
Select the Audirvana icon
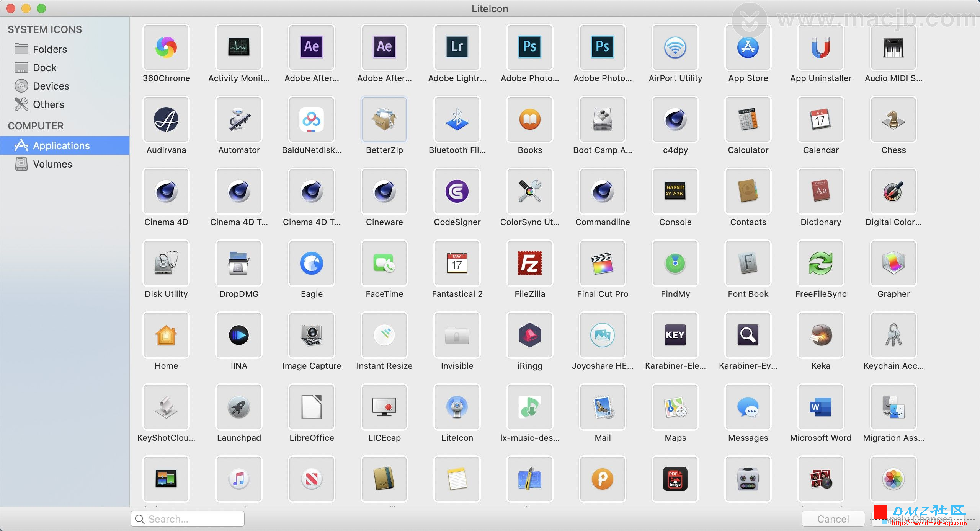[x=166, y=119]
